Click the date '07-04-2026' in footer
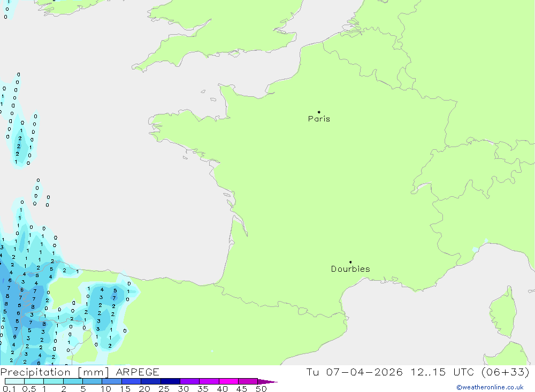This screenshot has height=392, width=535. 364,372
